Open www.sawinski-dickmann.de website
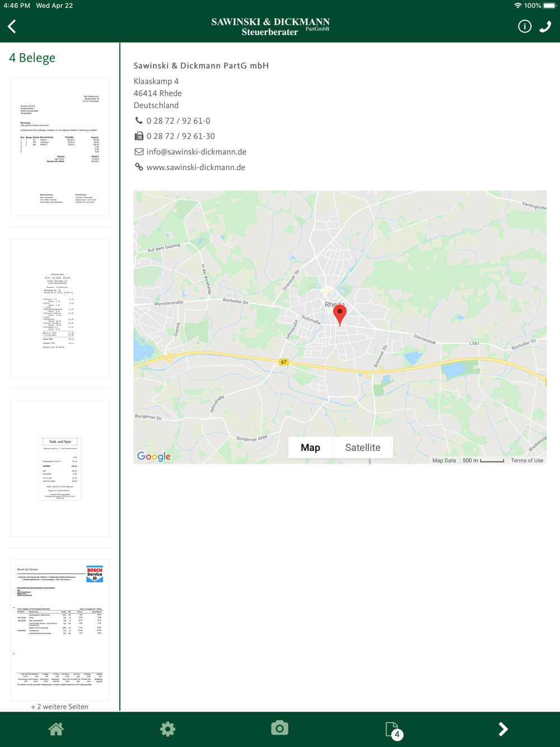Screen dimensions: 560x747 coord(196,167)
